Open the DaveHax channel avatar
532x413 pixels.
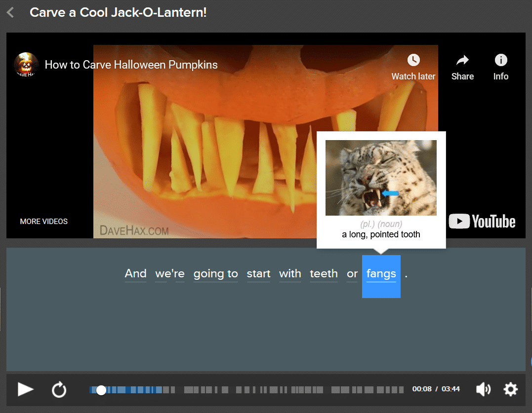coord(26,64)
